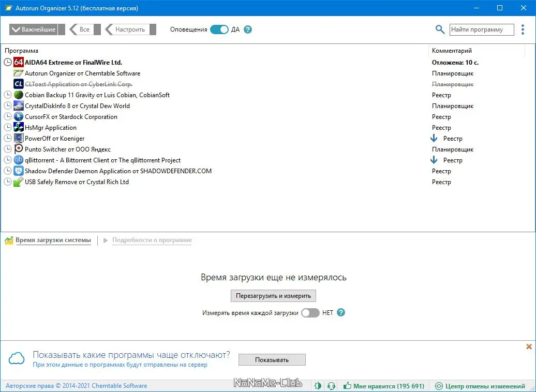Click the qBittorrent qb icon
Image resolution: width=536 pixels, height=392 pixels.
(x=19, y=160)
